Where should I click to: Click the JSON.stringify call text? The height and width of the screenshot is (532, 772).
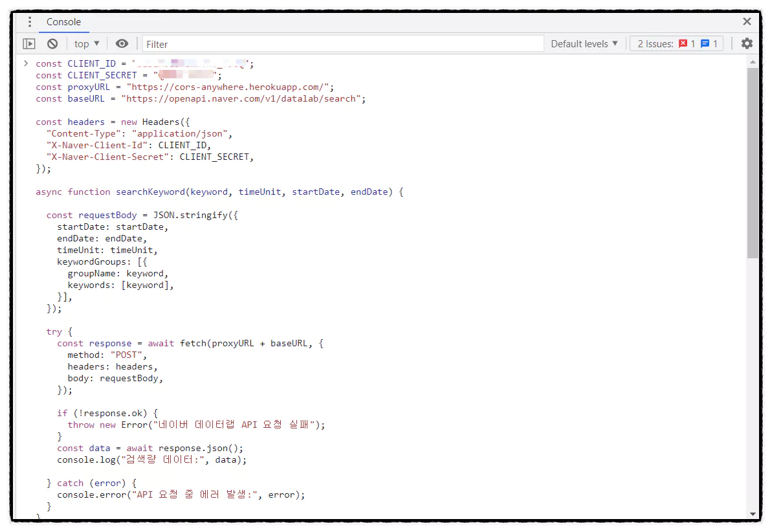[x=195, y=216]
